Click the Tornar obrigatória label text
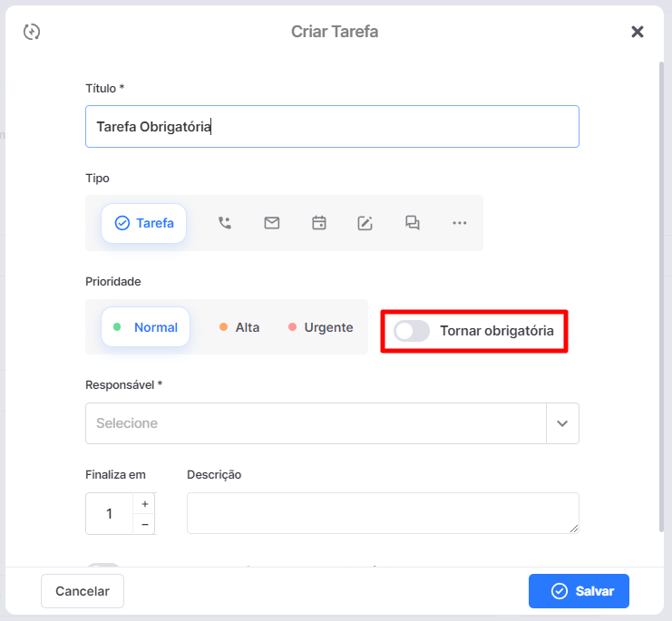 (x=497, y=331)
